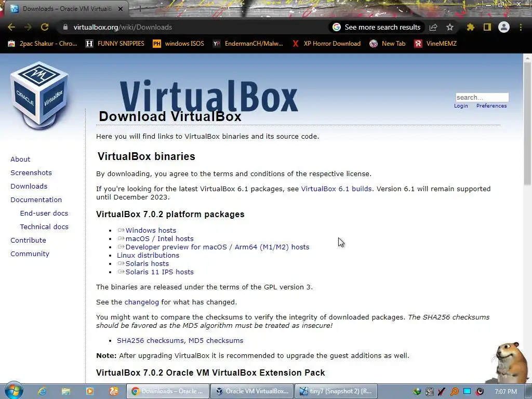Open the changelog link

(141, 302)
